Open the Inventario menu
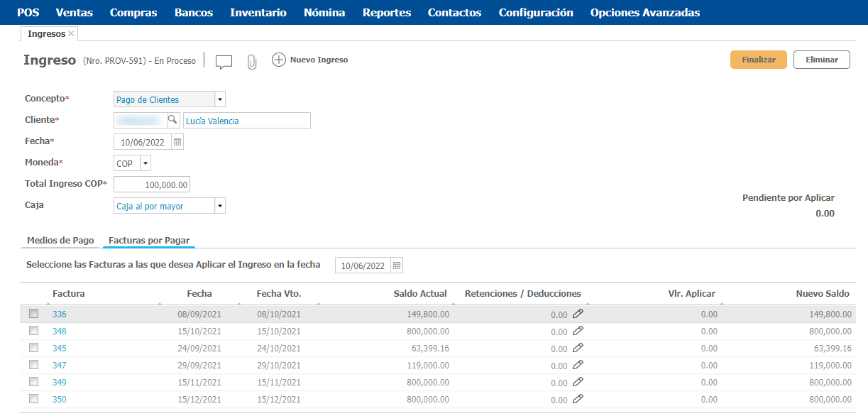Viewport: 868px width, 416px height. (x=258, y=13)
